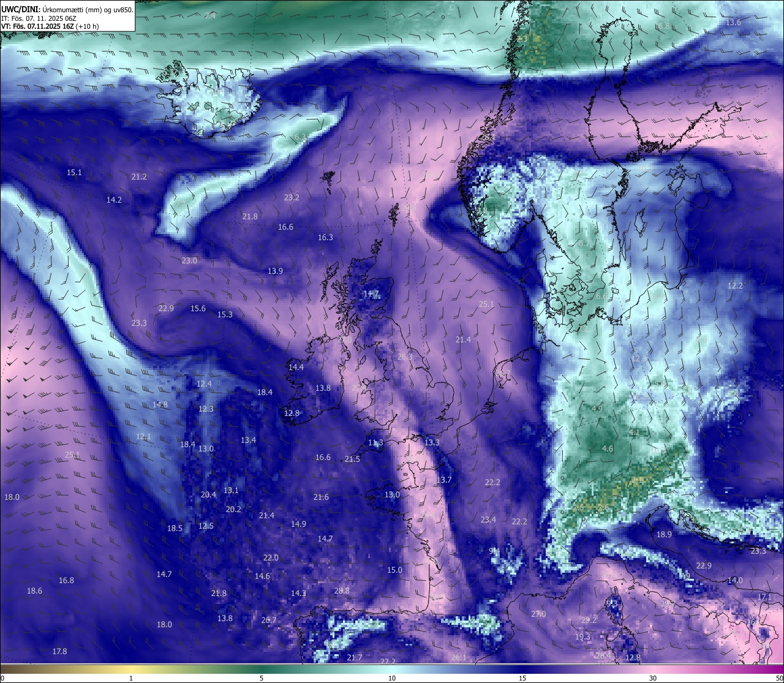The image size is (784, 683).
Task: Click the 5 label on color scale
Action: coord(262,678)
